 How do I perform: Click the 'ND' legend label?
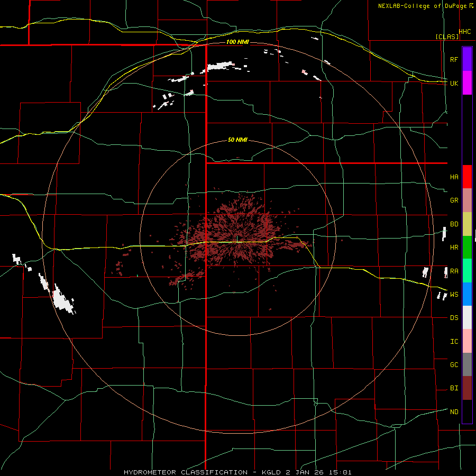pos(454,412)
